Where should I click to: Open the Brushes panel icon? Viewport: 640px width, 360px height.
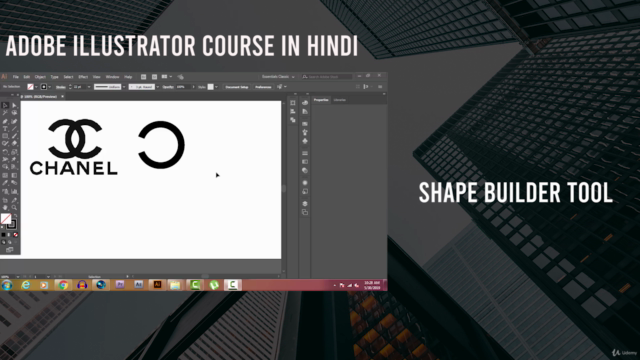point(305,132)
